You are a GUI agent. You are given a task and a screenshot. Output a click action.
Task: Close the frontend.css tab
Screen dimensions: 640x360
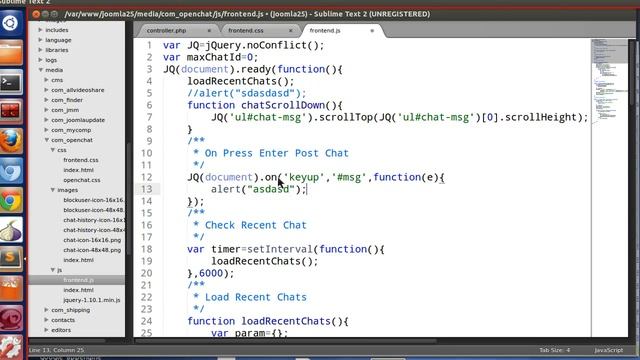(x=291, y=31)
